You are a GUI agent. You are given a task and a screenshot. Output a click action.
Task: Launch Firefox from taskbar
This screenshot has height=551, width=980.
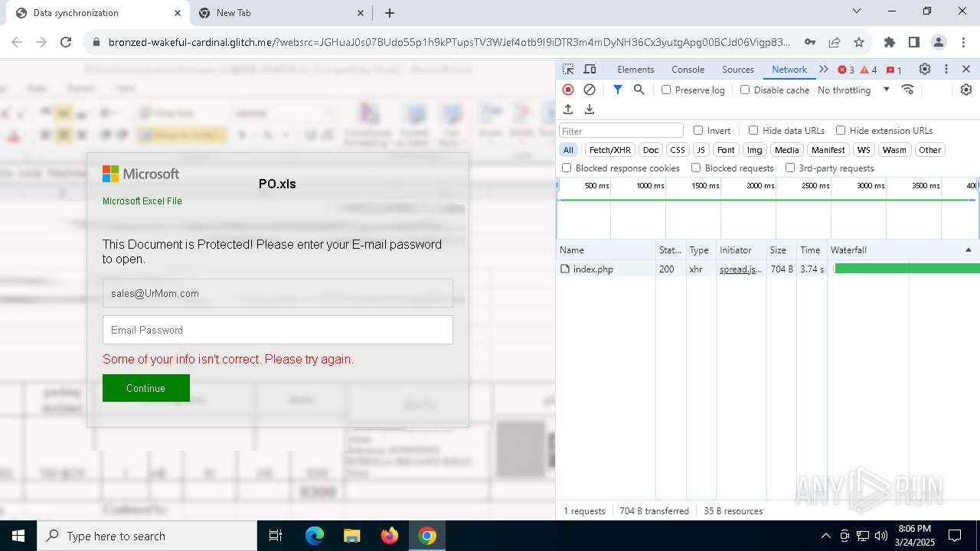coord(389,536)
